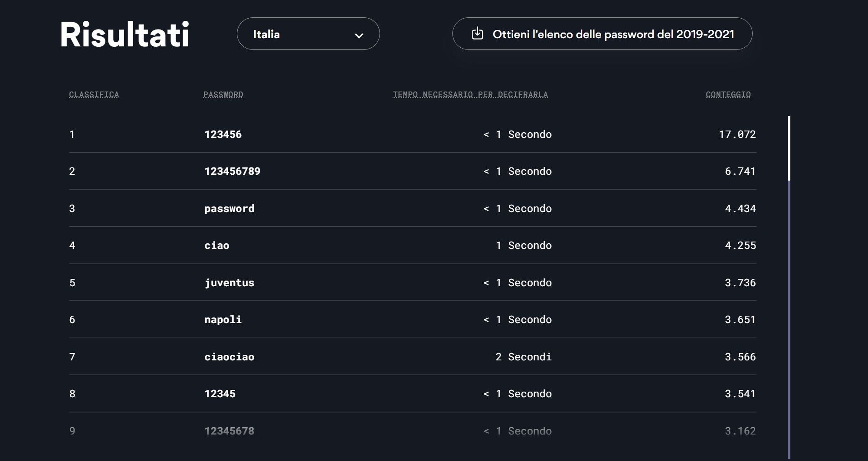Sort by the CONTEGGIO column header

[x=728, y=95]
